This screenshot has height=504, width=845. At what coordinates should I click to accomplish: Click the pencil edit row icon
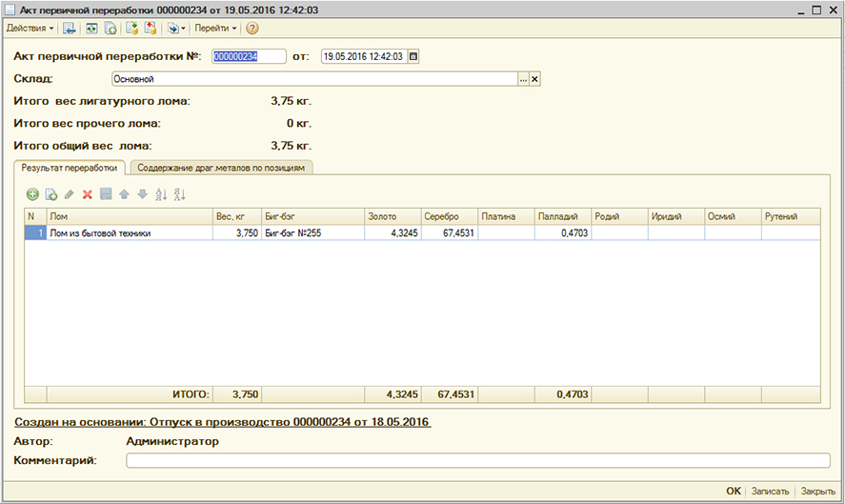tap(69, 194)
